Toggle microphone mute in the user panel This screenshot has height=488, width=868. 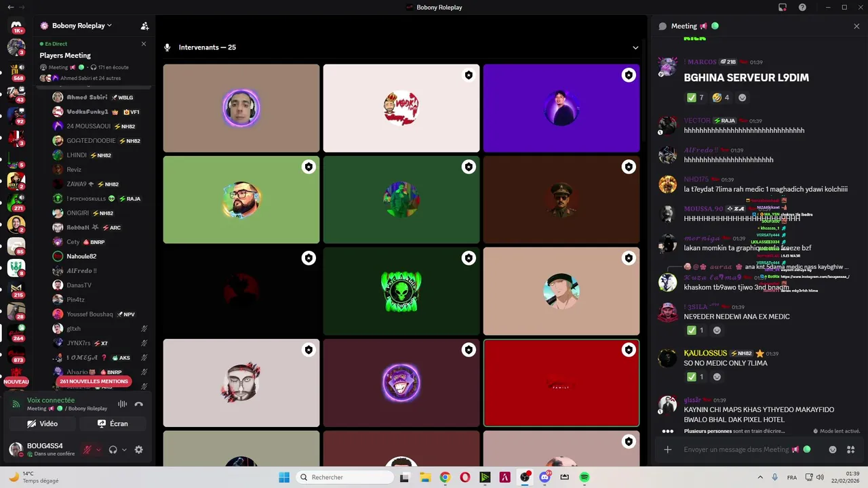pyautogui.click(x=87, y=449)
